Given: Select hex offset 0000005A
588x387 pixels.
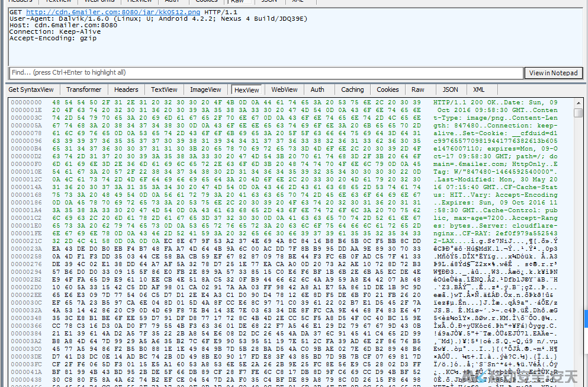Looking at the screenshot, I should [26, 126].
